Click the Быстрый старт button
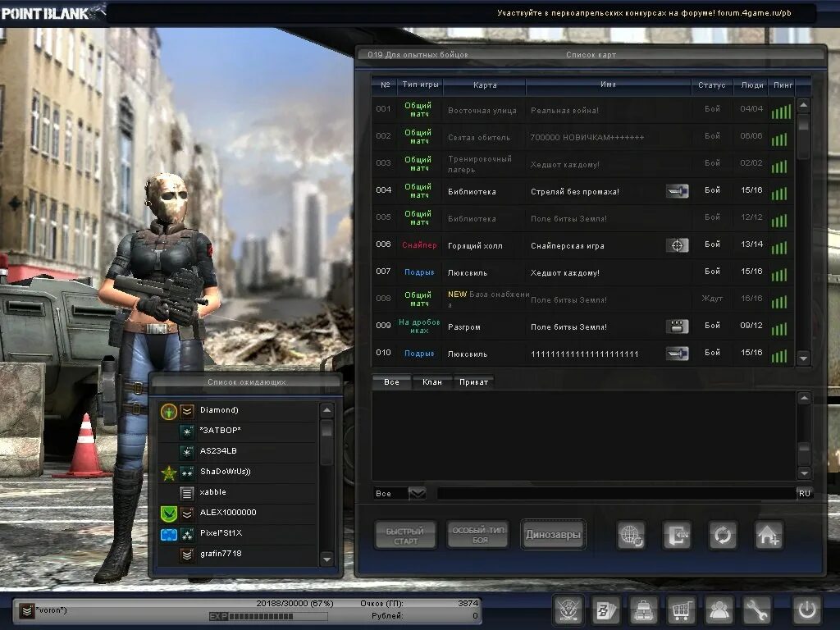 (405, 535)
